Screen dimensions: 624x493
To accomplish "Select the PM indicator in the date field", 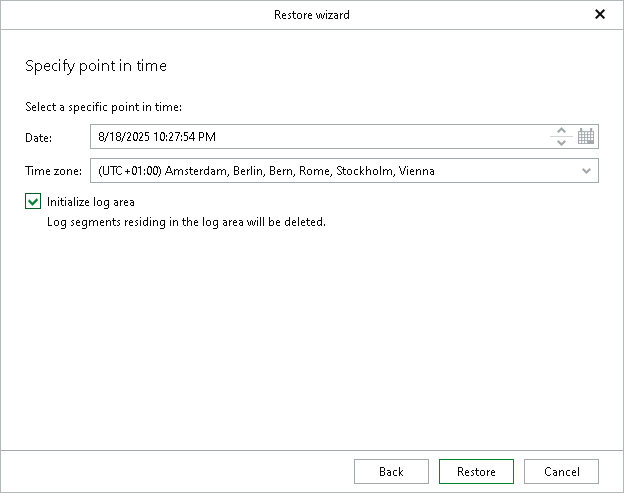I will [x=207, y=137].
